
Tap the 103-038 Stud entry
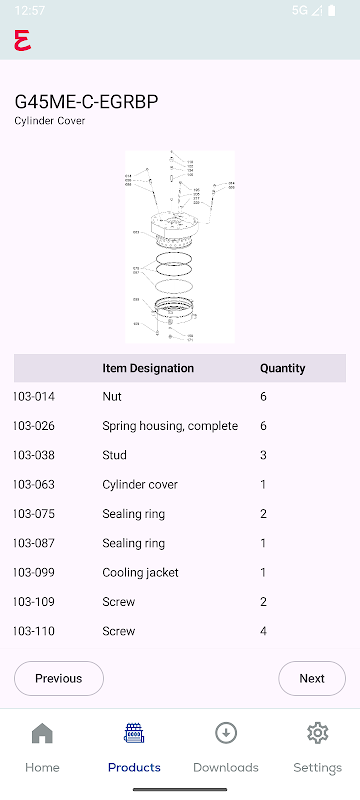pos(180,455)
